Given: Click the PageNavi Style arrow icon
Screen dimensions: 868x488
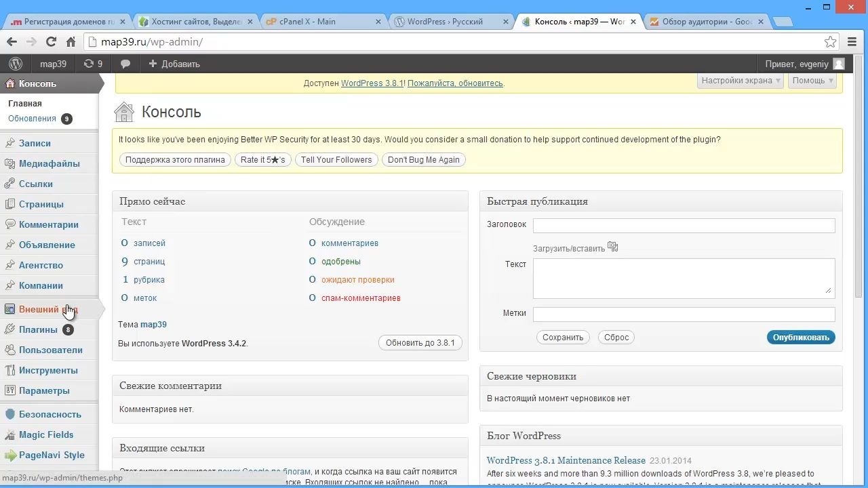Looking at the screenshot, I should [x=9, y=455].
